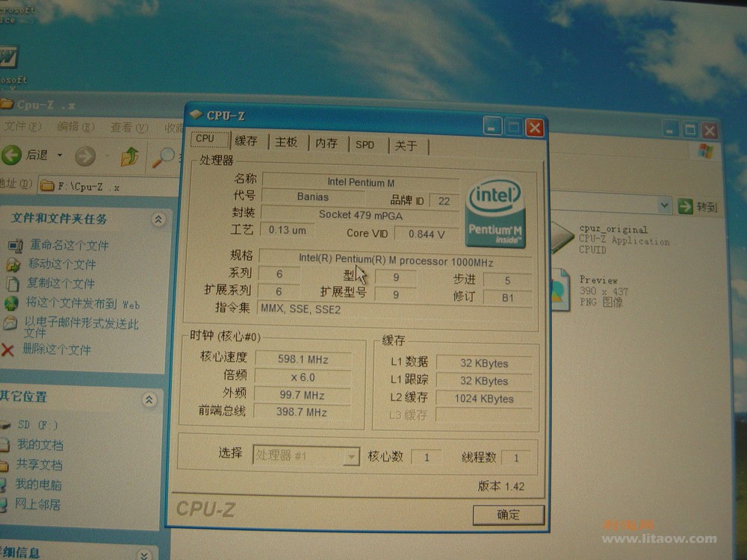The image size is (747, 560).
Task: Open 网上邻居 in other places
Action: tap(37, 504)
